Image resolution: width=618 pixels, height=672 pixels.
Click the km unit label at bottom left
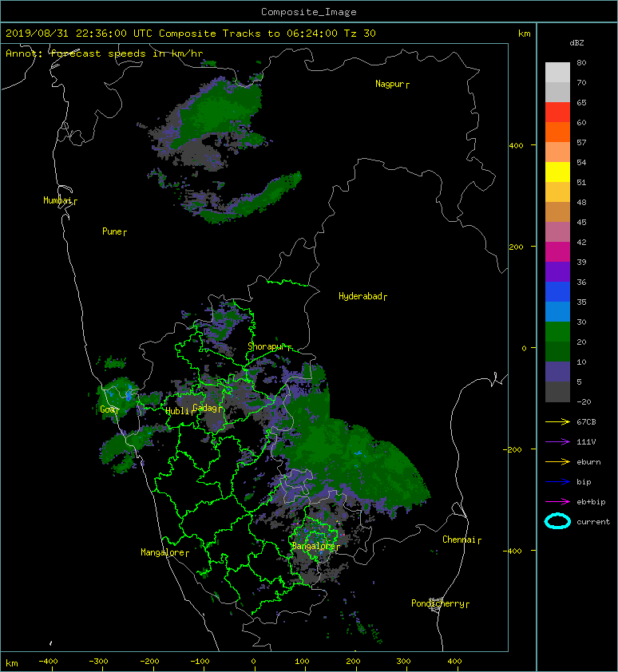point(12,663)
